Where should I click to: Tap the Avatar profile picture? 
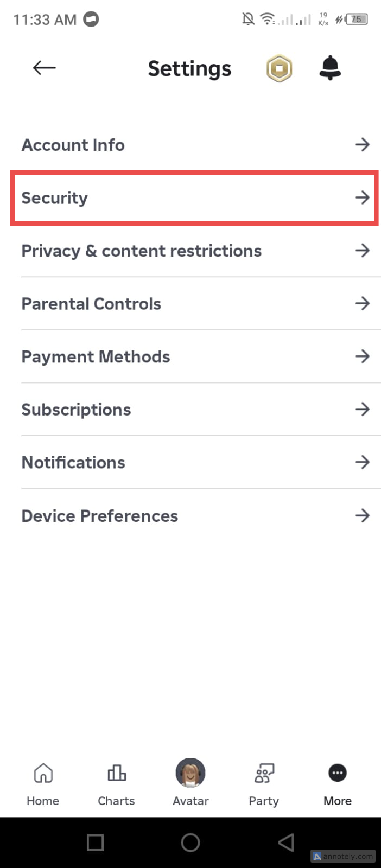(190, 773)
